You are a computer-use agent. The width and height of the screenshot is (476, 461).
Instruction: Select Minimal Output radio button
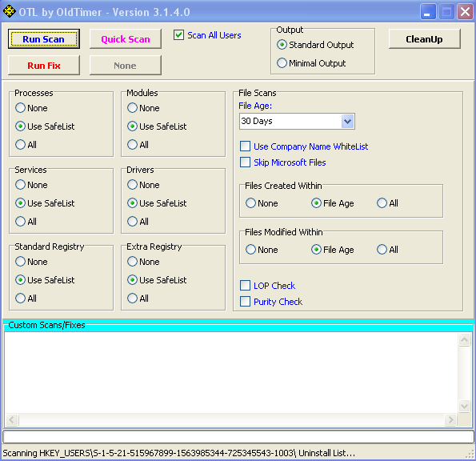coord(282,63)
